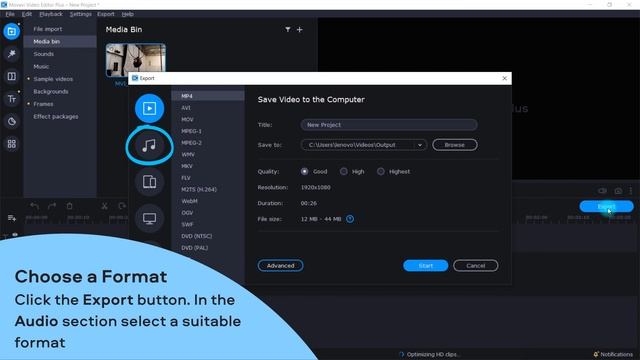
Task: Select High quality option
Action: click(344, 171)
